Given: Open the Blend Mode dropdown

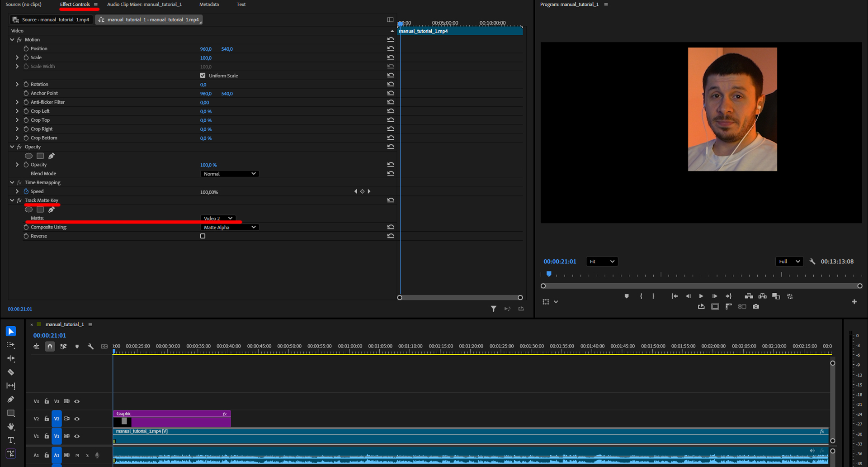Looking at the screenshot, I should coord(229,174).
